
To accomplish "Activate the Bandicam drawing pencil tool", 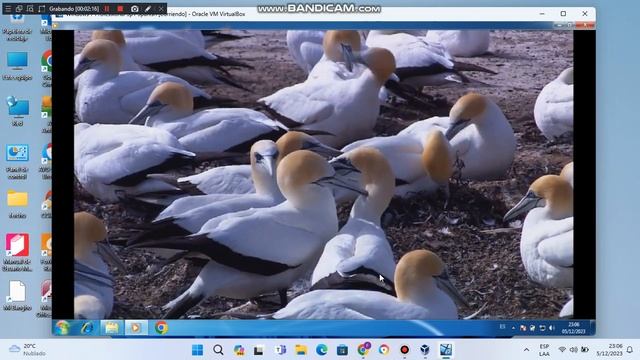I will tap(148, 9).
